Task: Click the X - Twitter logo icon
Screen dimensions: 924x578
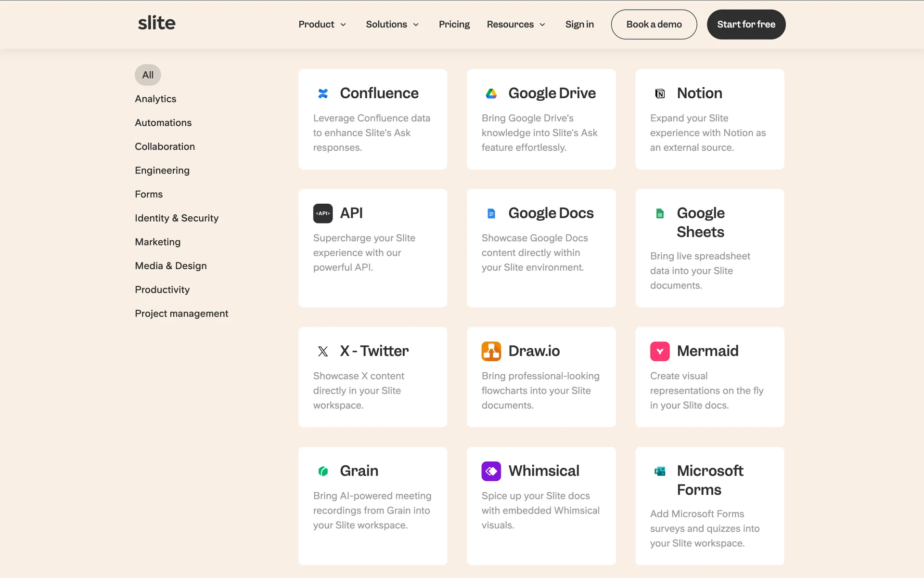Action: click(323, 351)
